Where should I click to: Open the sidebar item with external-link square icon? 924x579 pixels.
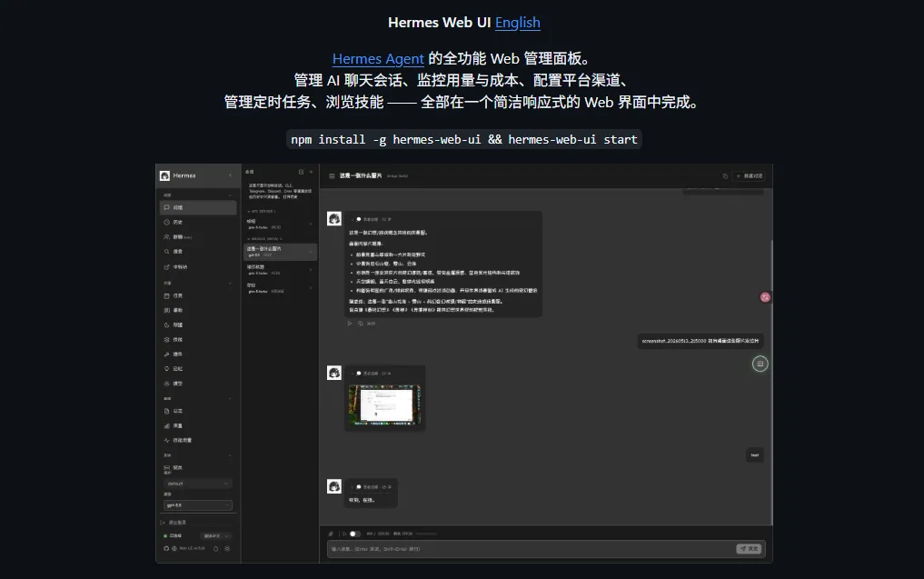click(x=198, y=267)
